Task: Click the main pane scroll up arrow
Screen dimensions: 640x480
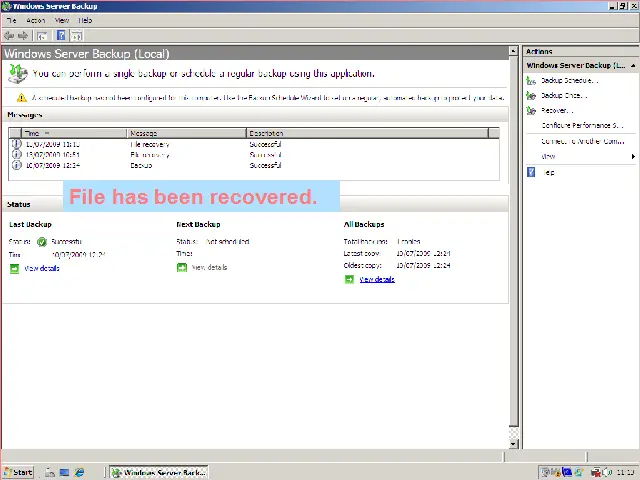Action: (x=514, y=51)
